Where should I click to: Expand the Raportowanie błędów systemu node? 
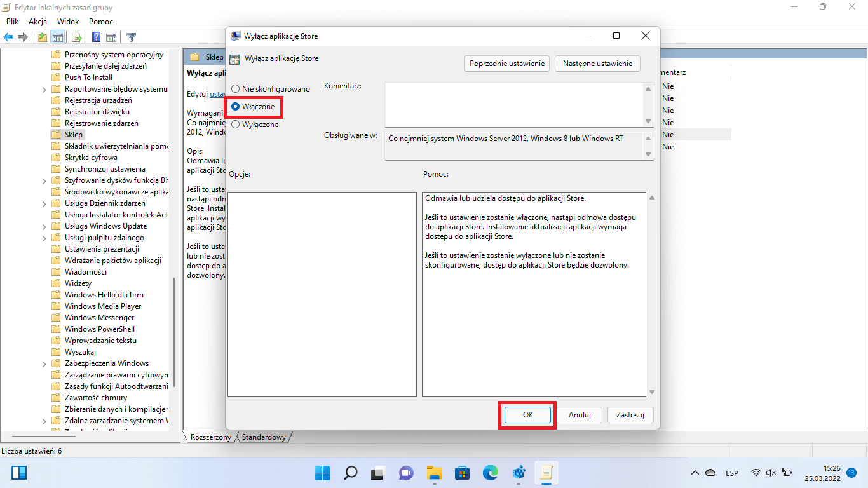(x=44, y=89)
